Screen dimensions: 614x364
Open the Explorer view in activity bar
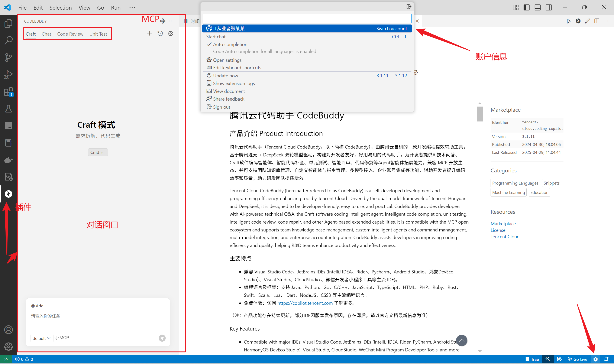(8, 23)
